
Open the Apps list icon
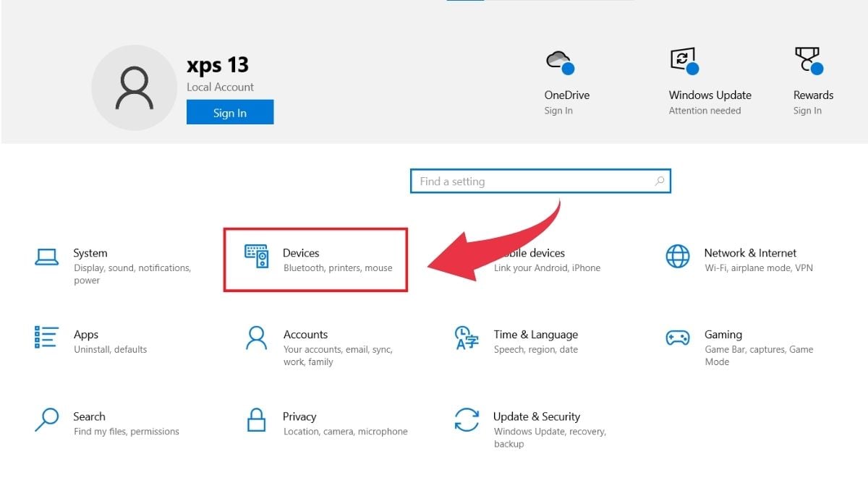[46, 338]
